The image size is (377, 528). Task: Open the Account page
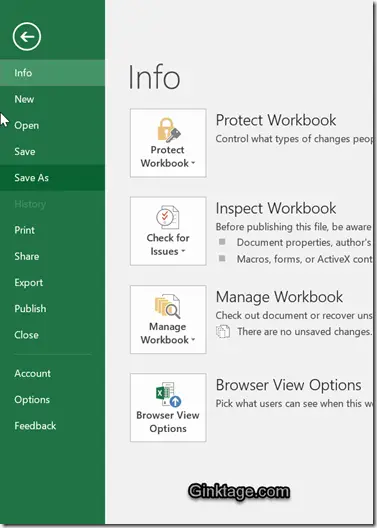point(52,373)
